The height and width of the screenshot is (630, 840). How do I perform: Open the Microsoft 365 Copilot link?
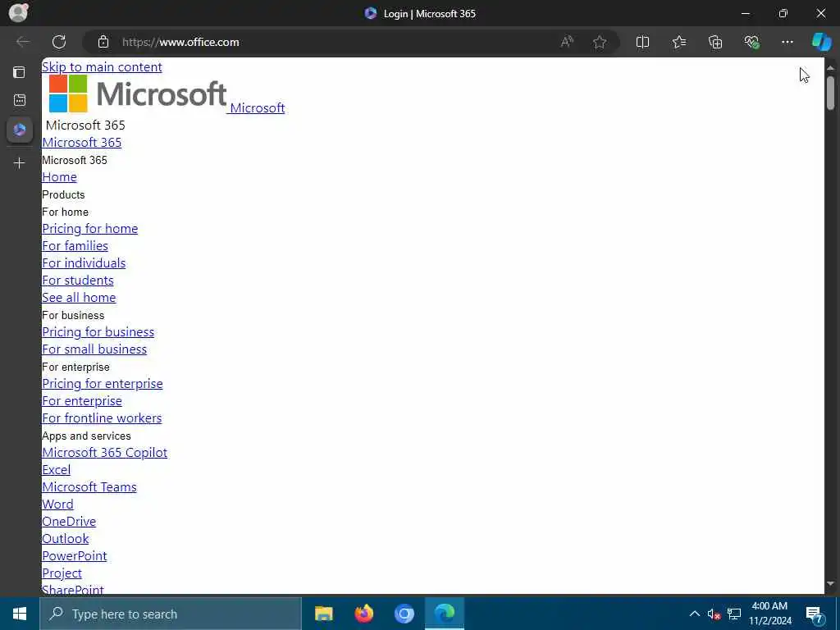(104, 453)
